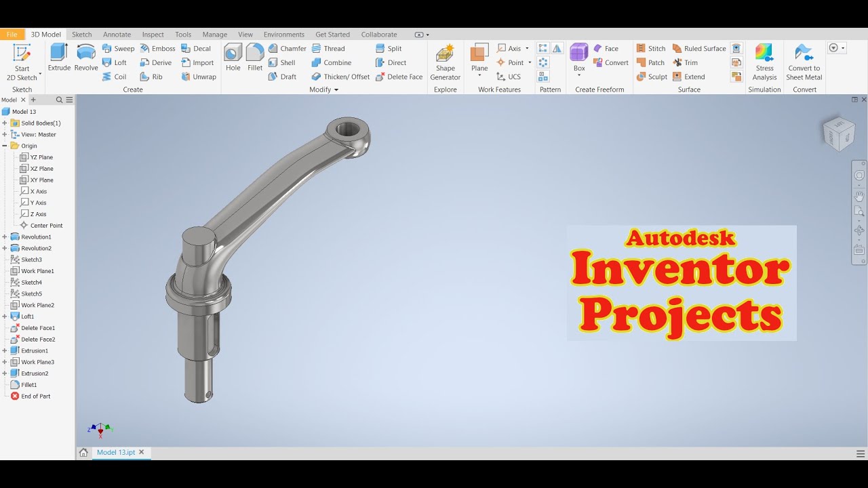Viewport: 868px width, 488px height.
Task: Choose the Ruled Surface tool
Action: 699,49
